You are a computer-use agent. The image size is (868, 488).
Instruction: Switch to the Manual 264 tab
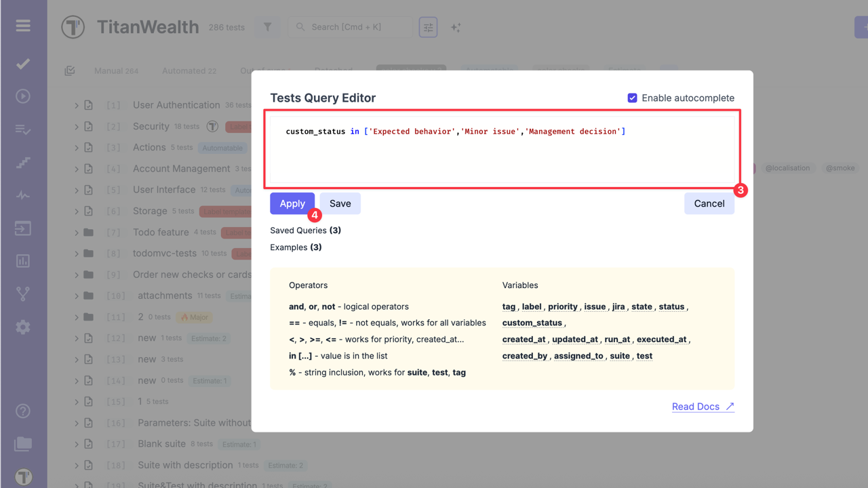pyautogui.click(x=116, y=70)
